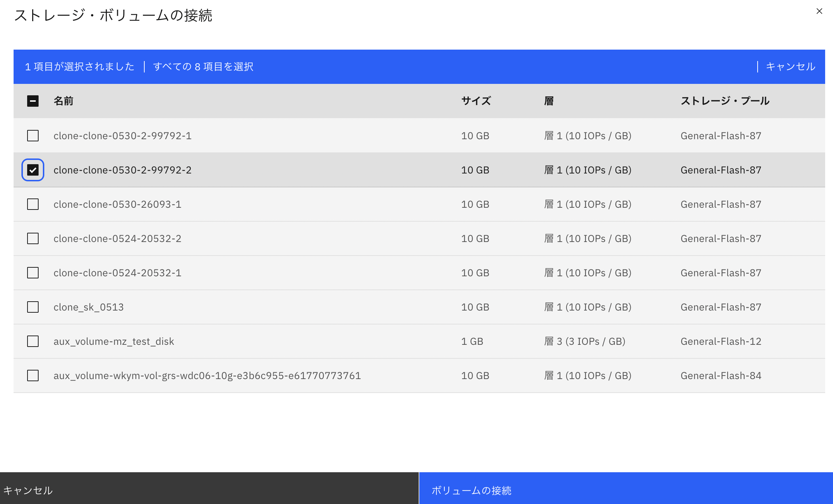This screenshot has width=833, height=504.
Task: Click the ストレージ・プール column header
Action: pyautogui.click(x=725, y=101)
